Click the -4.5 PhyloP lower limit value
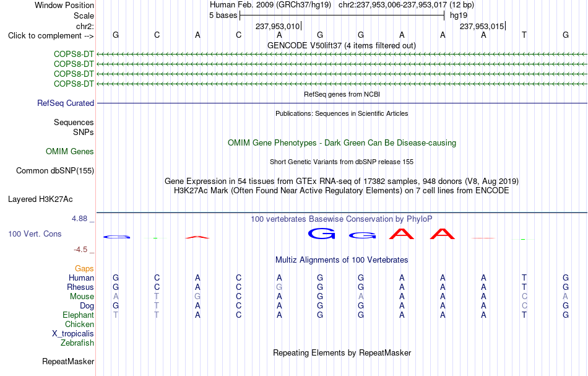Image resolution: width=588 pixels, height=376 pixels. coord(80,250)
